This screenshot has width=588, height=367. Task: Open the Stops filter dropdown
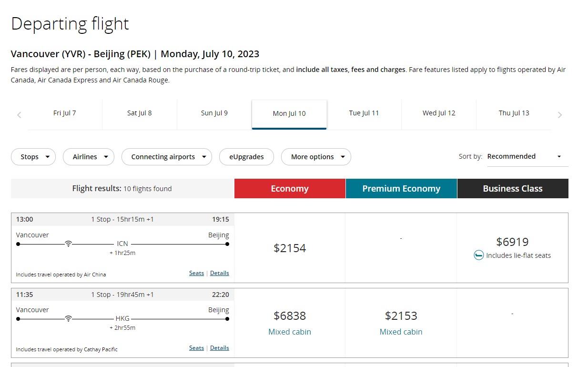pyautogui.click(x=33, y=157)
